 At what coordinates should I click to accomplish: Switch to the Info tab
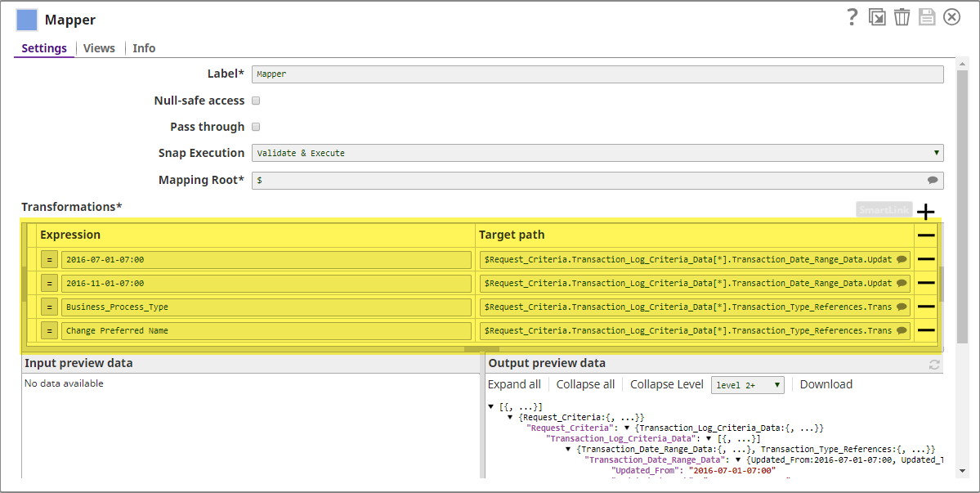(x=144, y=48)
